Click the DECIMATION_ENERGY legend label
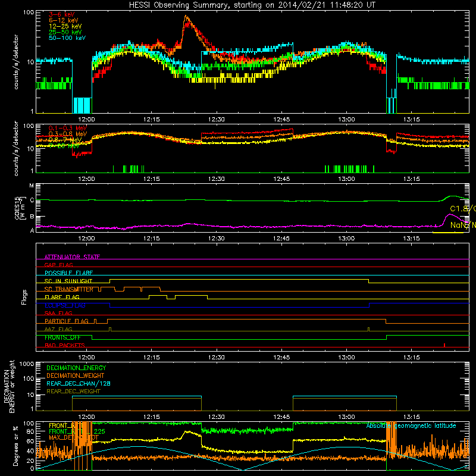The height and width of the screenshot is (476, 476). point(76,368)
